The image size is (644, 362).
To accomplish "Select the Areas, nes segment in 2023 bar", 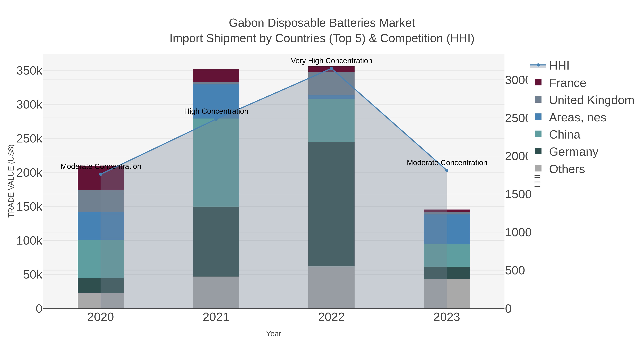I will point(447,229).
